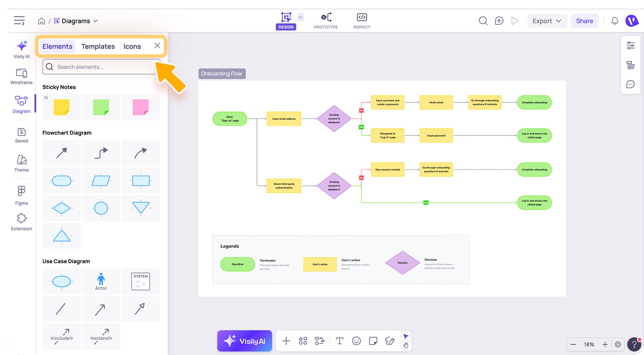This screenshot has height=355, width=644.
Task: Pick the pink sticky note
Action: [x=141, y=107]
